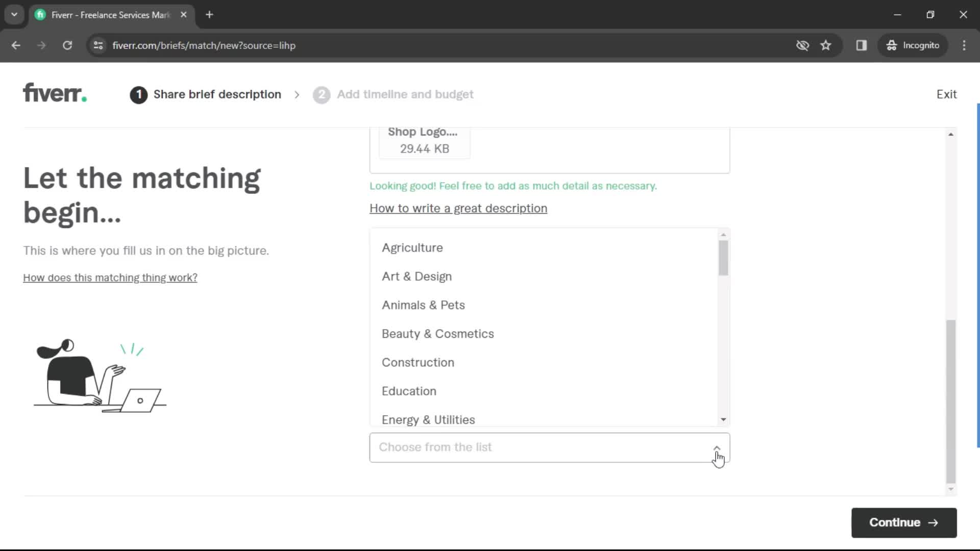The height and width of the screenshot is (551, 980).
Task: Click the browser refresh icon
Action: point(67,45)
